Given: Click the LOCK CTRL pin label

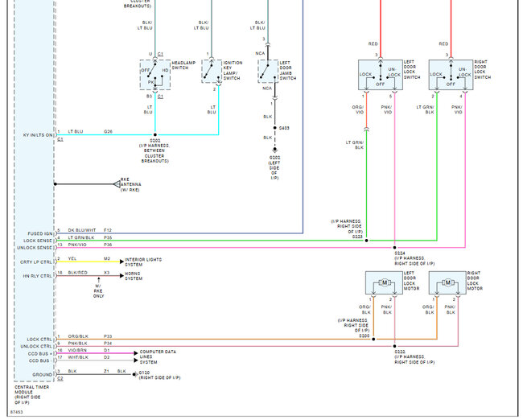Looking at the screenshot, I should 39,340.
